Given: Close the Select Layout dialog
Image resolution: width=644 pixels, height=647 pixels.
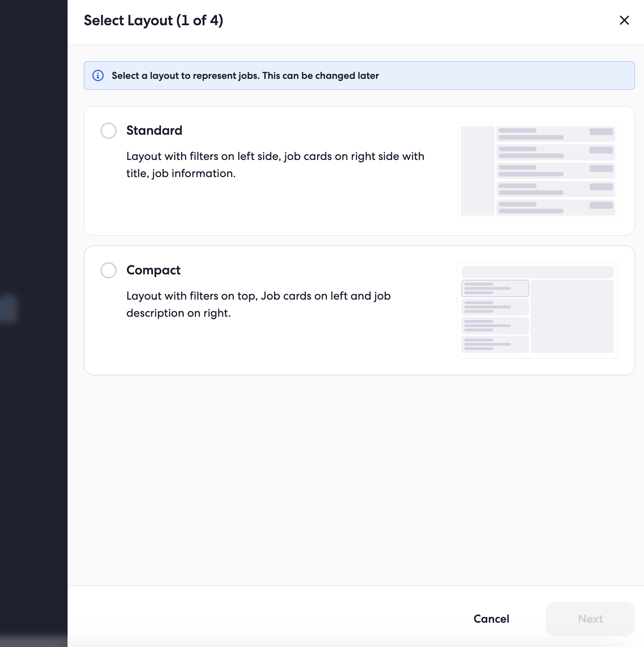Looking at the screenshot, I should point(624,20).
